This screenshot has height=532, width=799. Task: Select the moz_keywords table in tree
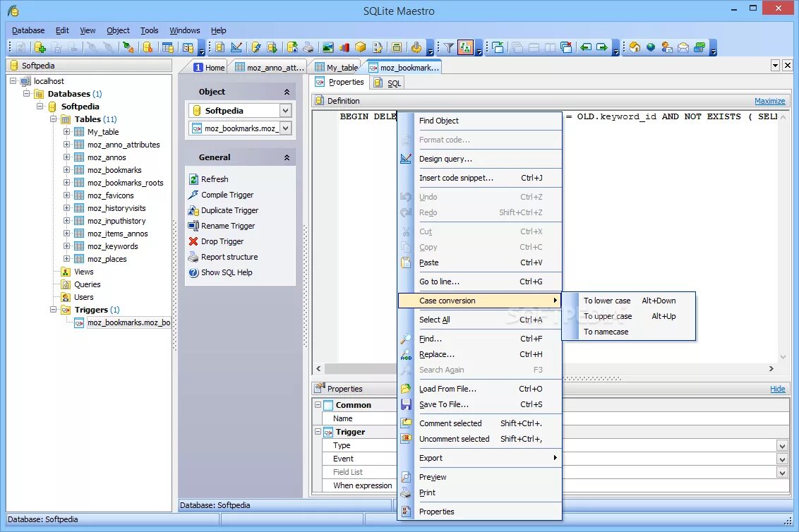[x=113, y=246]
